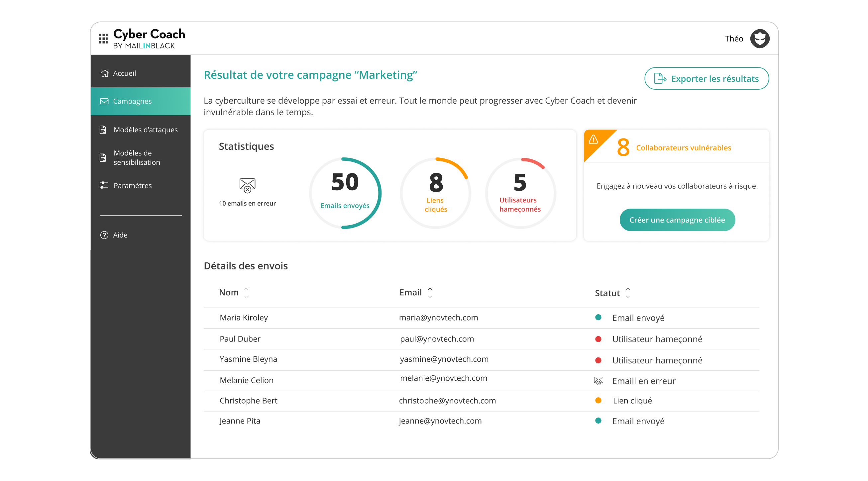The width and height of the screenshot is (868, 481).
Task: Sort table by Statut column arrows
Action: (x=628, y=293)
